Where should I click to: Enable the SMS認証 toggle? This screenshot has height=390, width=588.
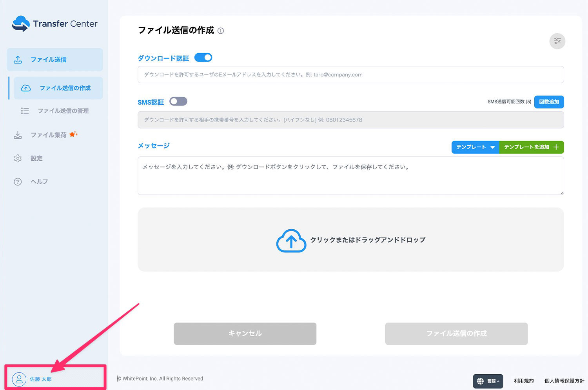click(x=178, y=101)
